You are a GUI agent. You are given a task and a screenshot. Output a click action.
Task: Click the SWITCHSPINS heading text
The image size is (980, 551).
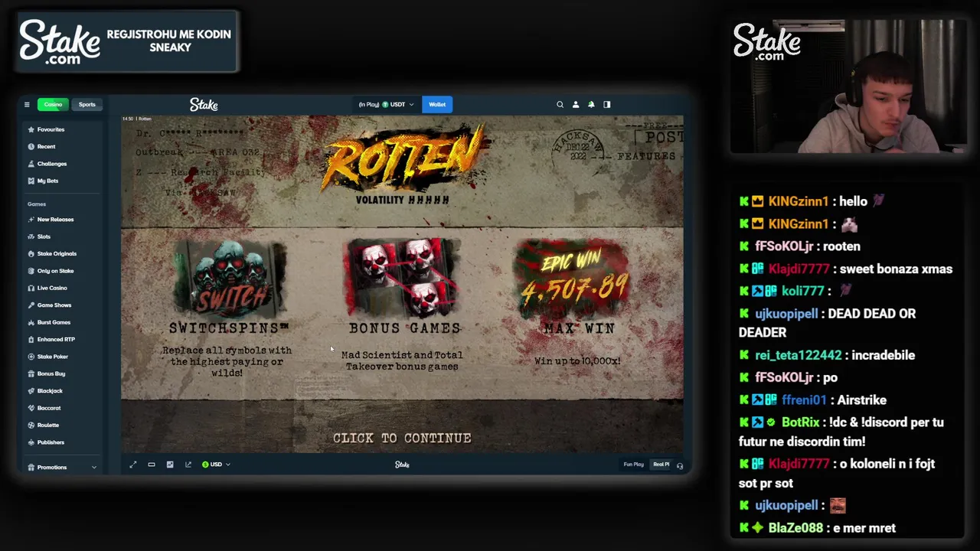(x=229, y=328)
